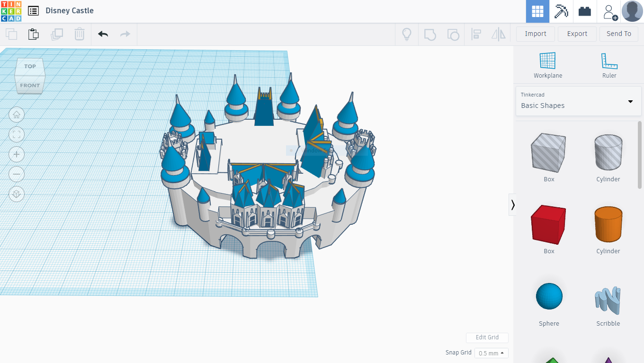This screenshot has width=644, height=363.
Task: Switch to 3D design grid view
Action: [x=537, y=11]
